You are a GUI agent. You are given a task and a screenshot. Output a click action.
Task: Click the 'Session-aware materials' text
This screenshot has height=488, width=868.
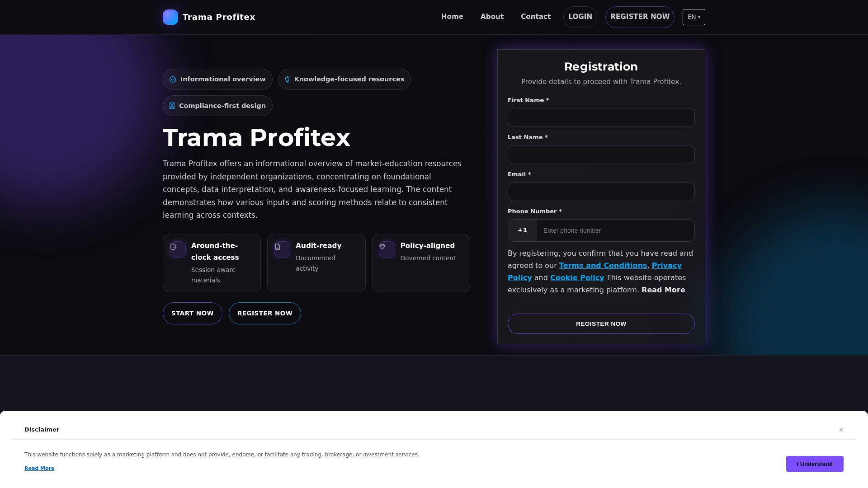[213, 275]
